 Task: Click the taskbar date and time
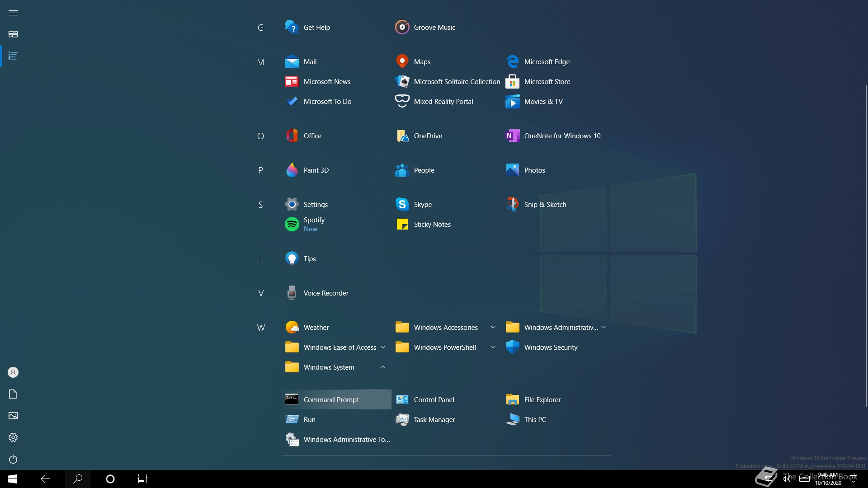point(828,479)
